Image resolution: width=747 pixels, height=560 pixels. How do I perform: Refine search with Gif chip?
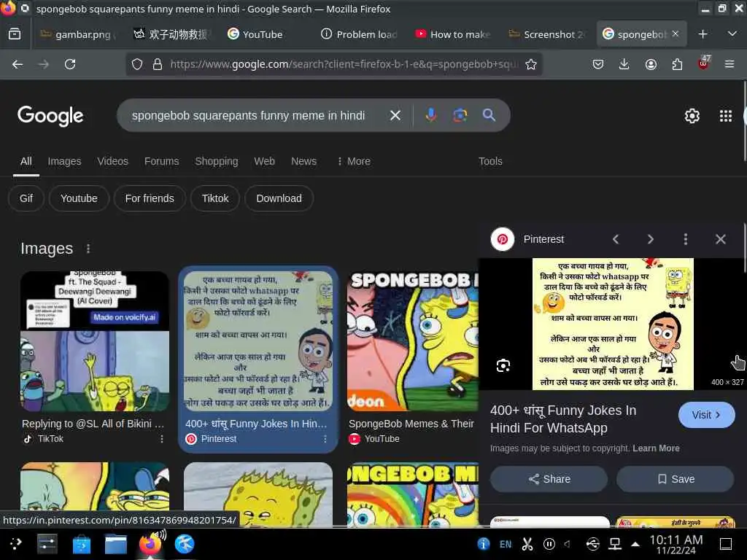[26, 198]
